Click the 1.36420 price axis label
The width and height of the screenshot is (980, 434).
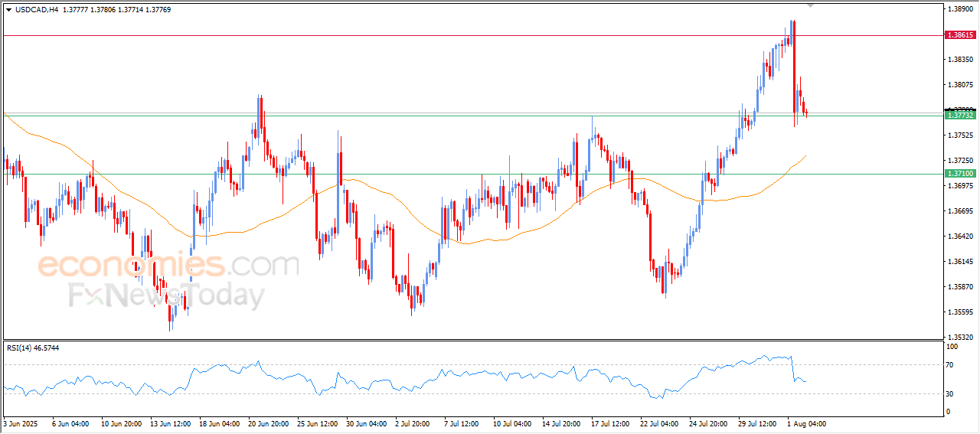click(x=961, y=237)
